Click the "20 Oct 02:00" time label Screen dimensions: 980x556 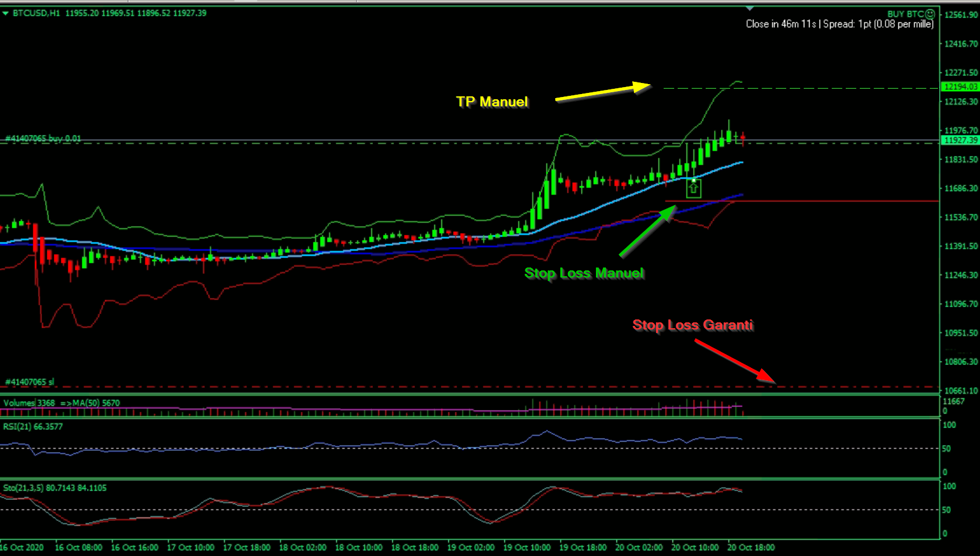639,548
